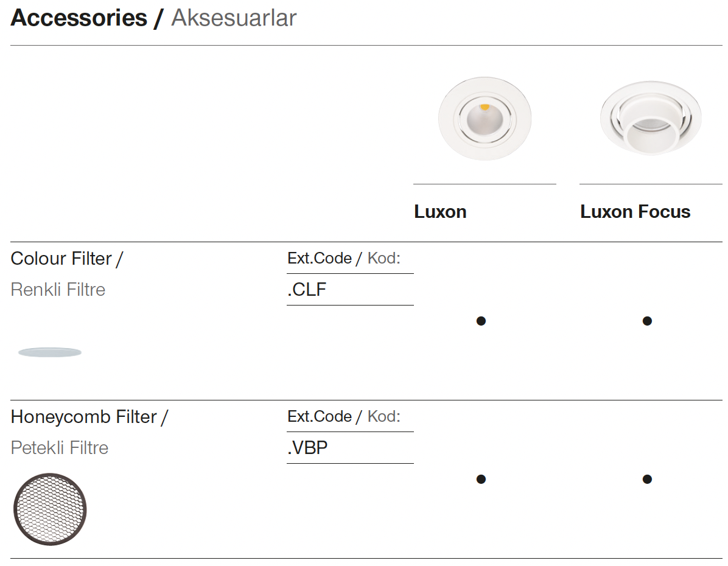Click the .CLF extension code

click(307, 290)
